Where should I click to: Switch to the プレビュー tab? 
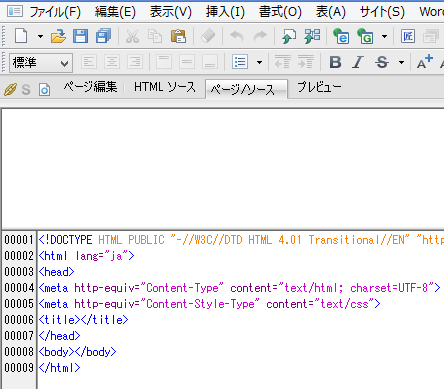319,87
